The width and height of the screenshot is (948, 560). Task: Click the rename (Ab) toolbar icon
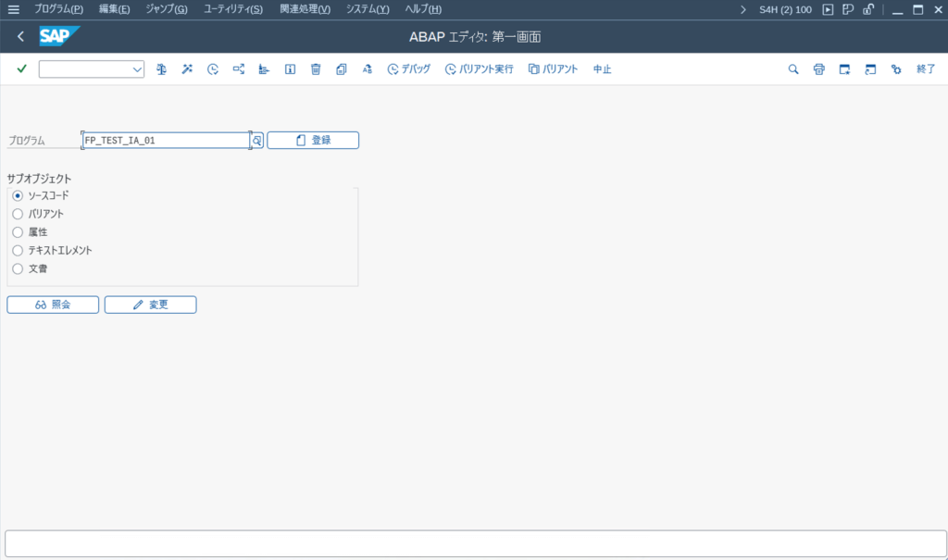(368, 68)
